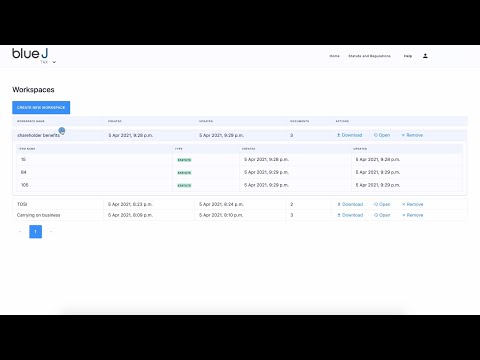This screenshot has width=480, height=360.
Task: Click the Documents column header
Action: coord(299,121)
